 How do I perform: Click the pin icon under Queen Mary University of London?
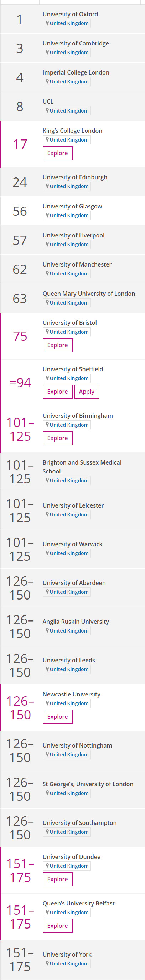[47, 302]
